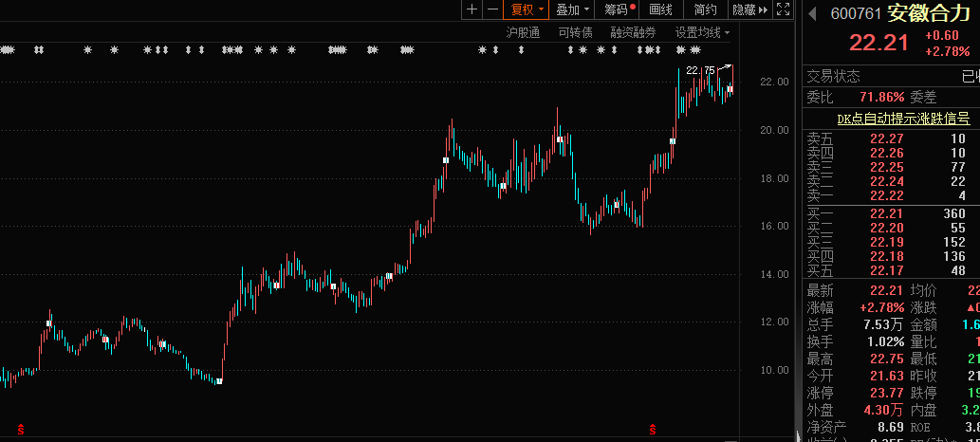Click the red S marker at bottom left

[21, 431]
